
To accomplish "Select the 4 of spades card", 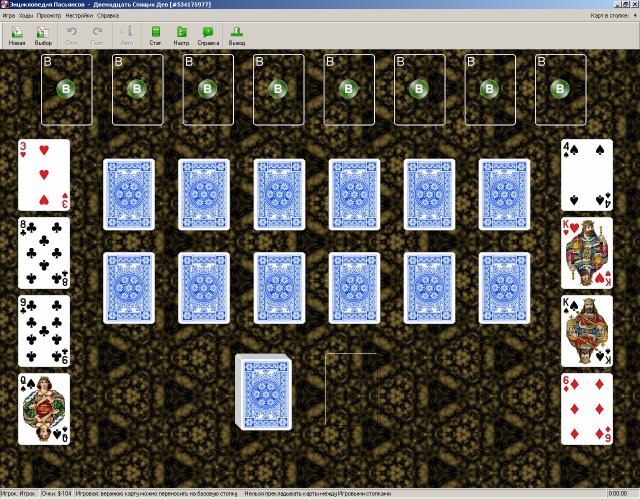I will pyautogui.click(x=586, y=174).
